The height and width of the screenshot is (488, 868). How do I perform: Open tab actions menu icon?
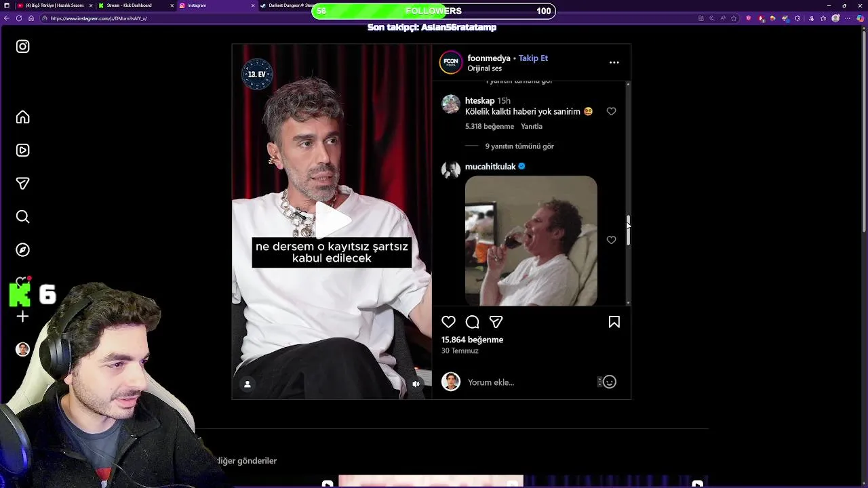click(7, 5)
